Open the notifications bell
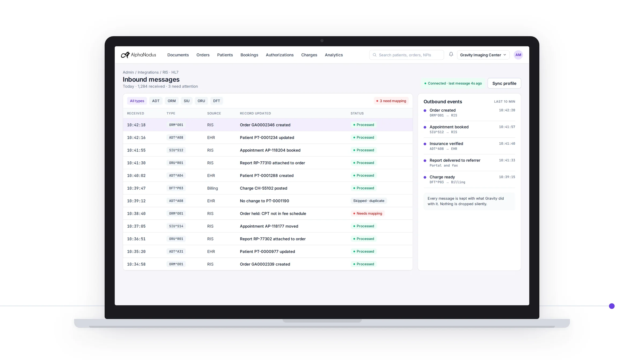The image size is (644, 362). [x=451, y=54]
